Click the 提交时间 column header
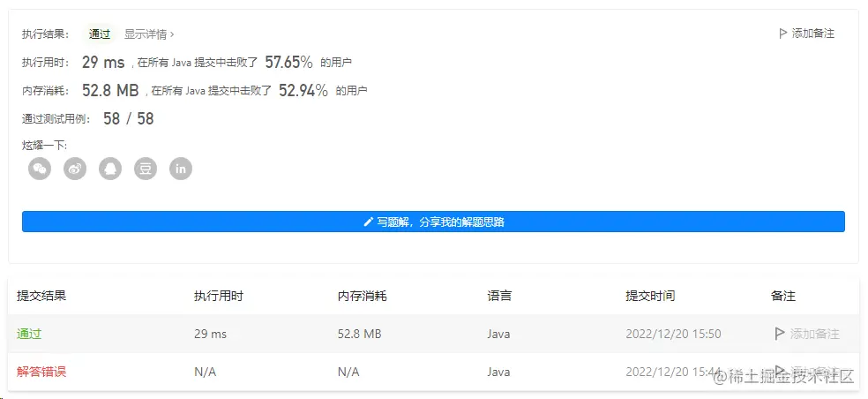 tap(650, 296)
